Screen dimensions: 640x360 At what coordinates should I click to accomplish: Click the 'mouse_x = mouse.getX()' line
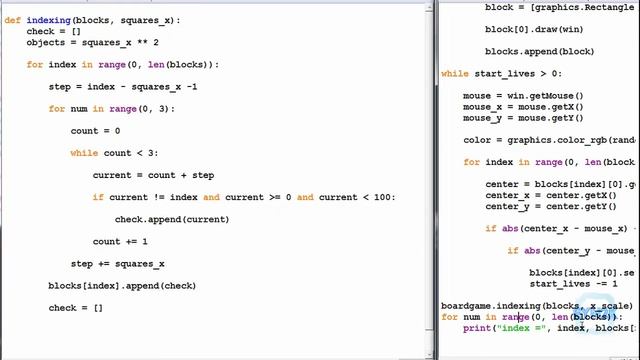click(x=523, y=107)
